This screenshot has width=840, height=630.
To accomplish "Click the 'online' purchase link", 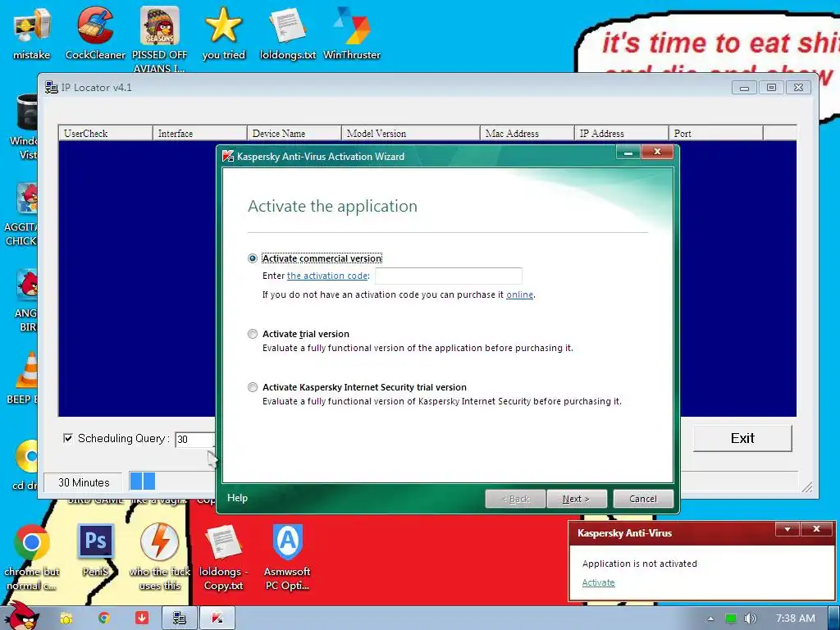I will tap(519, 294).
